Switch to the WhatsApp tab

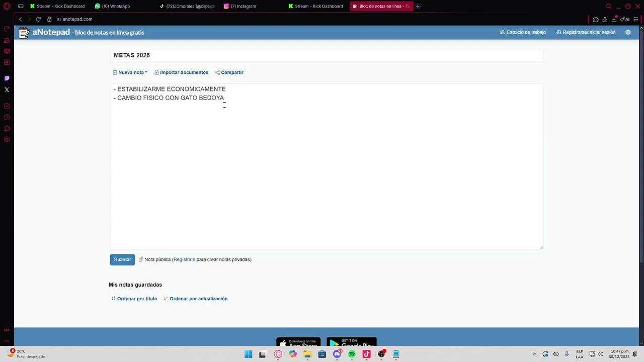113,6
